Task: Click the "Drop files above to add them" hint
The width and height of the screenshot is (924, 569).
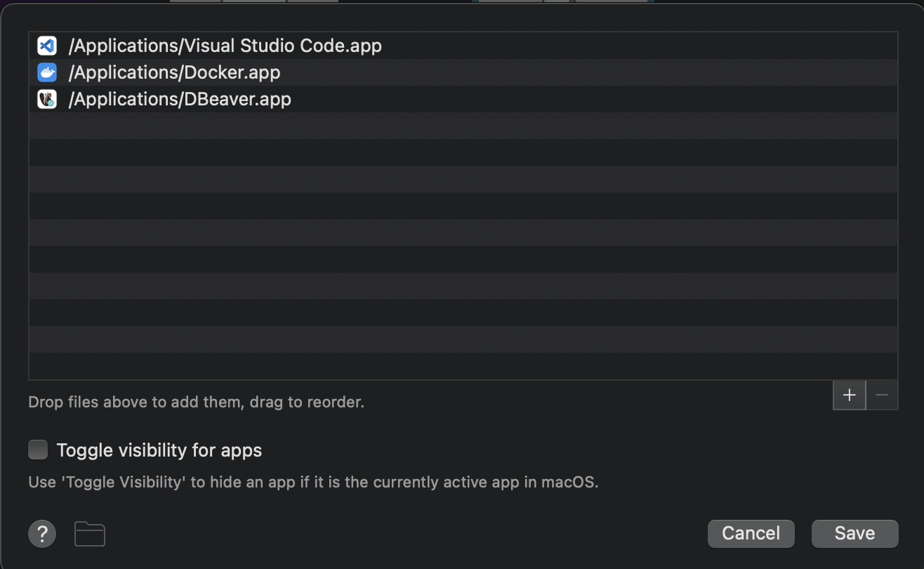Action: pos(196,403)
